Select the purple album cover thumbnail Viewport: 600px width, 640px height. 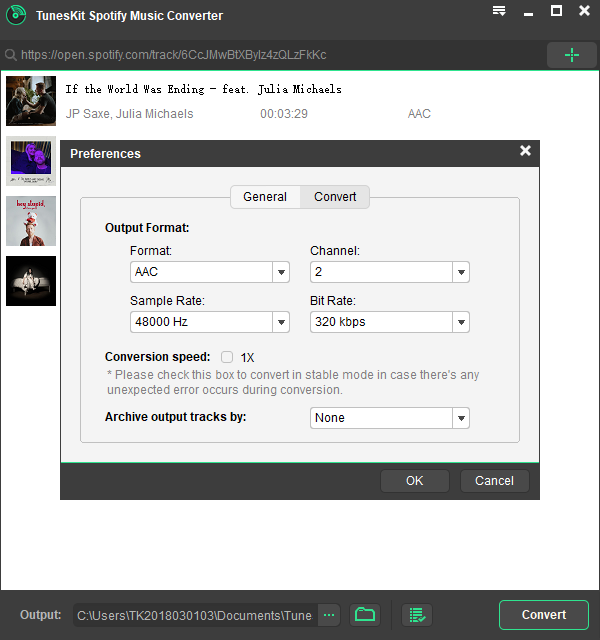pos(31,161)
